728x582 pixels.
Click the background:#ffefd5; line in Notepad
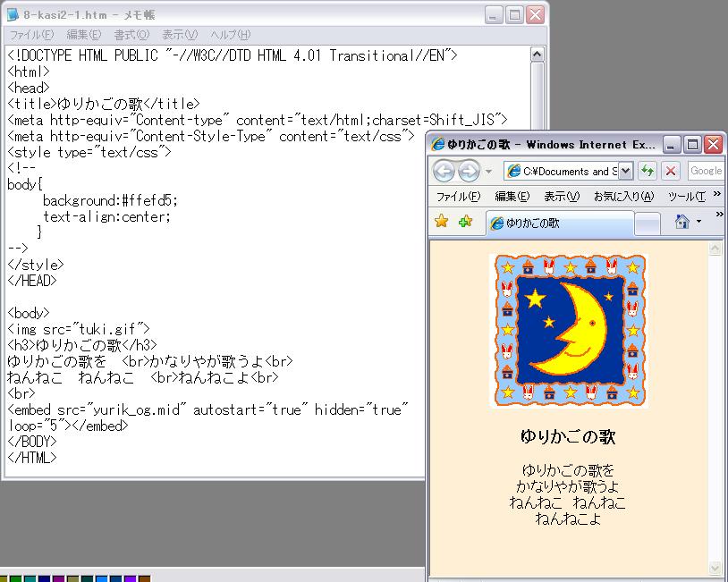pos(110,200)
